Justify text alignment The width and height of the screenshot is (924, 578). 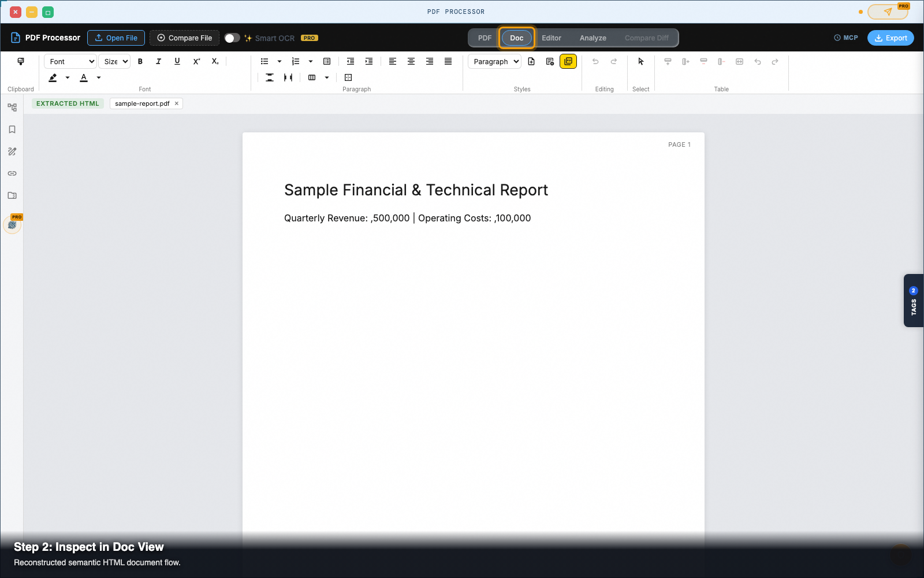pos(448,61)
